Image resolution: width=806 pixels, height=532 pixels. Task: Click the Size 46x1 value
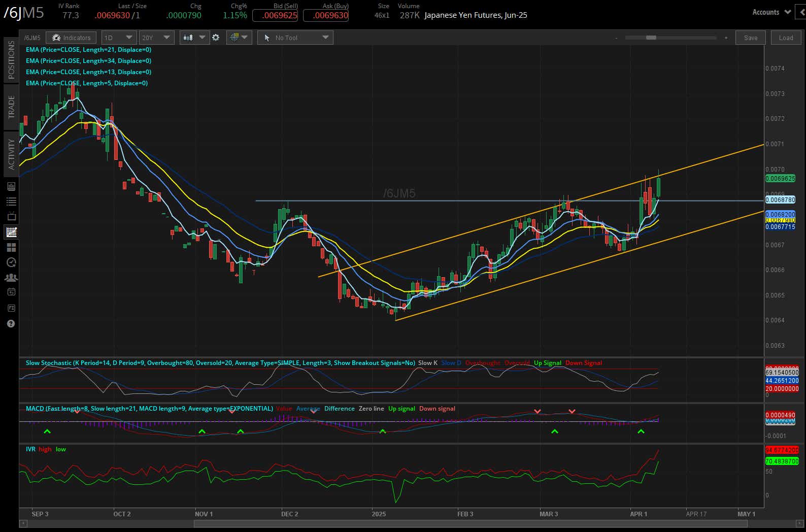point(382,16)
